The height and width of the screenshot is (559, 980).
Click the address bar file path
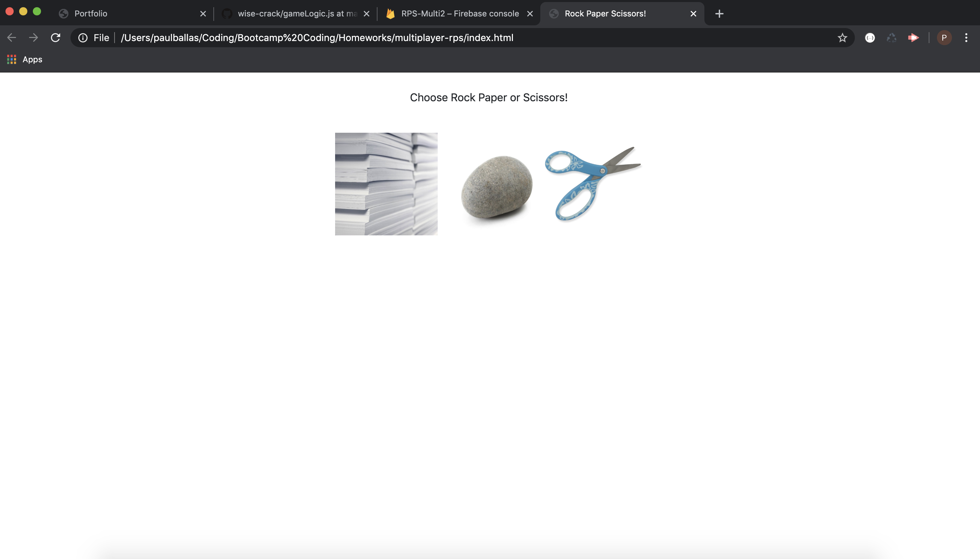pyautogui.click(x=317, y=38)
